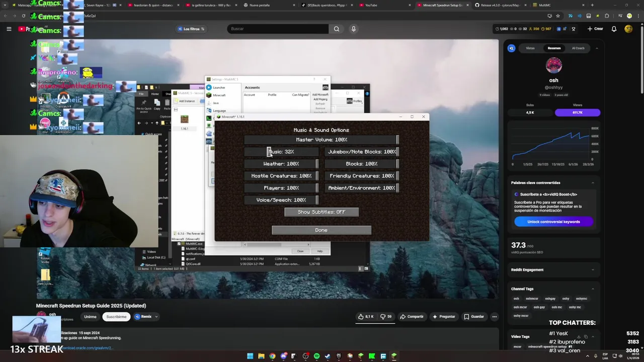Viewport: 644px width, 362px height.
Task: Collapse the Video Tags section
Action: click(593, 336)
